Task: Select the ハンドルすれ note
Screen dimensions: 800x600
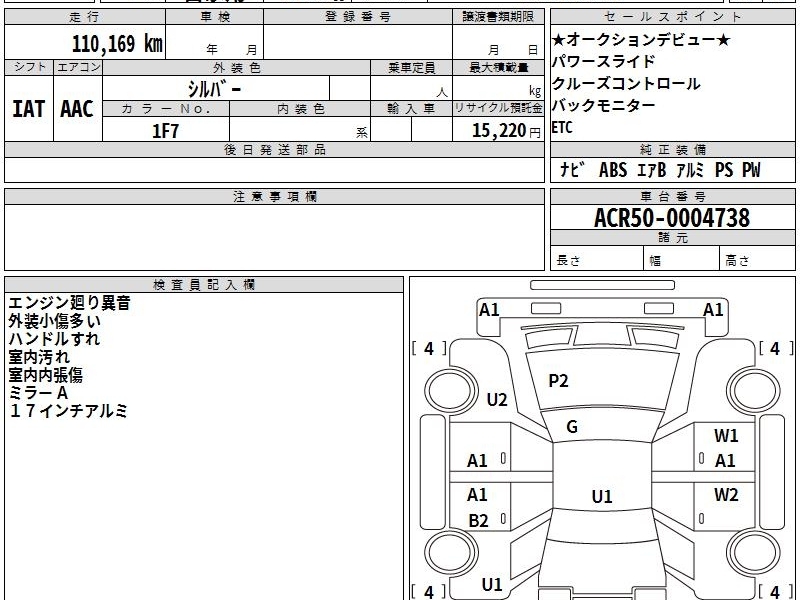Action: coord(54,339)
